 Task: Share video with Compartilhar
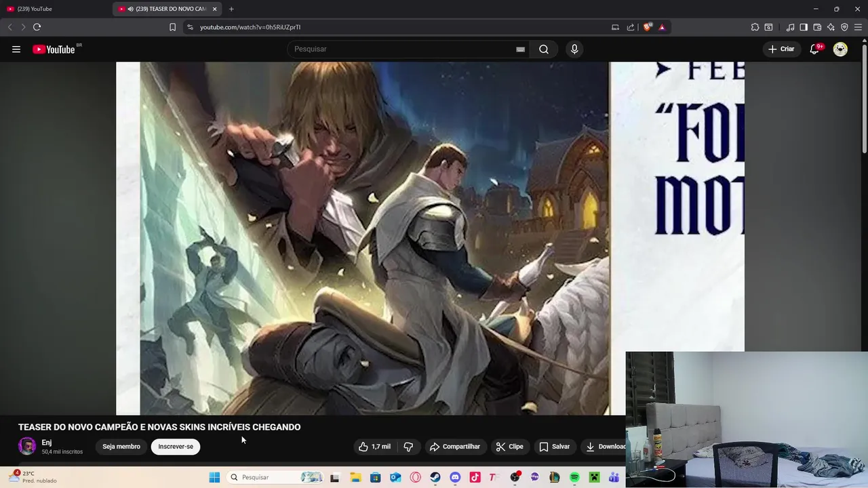click(x=455, y=447)
